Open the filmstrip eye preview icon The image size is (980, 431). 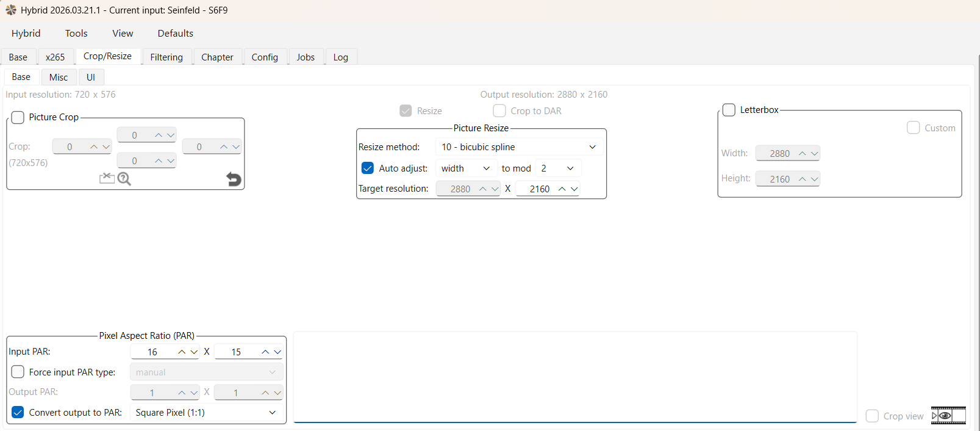coord(948,416)
